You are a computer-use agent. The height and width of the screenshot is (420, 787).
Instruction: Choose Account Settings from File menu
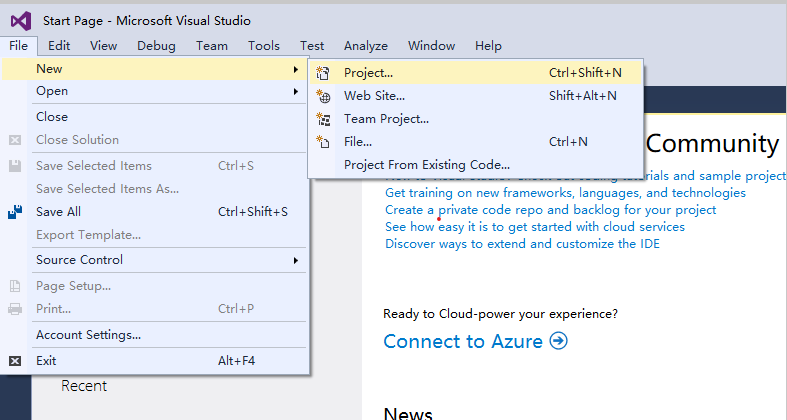(88, 335)
